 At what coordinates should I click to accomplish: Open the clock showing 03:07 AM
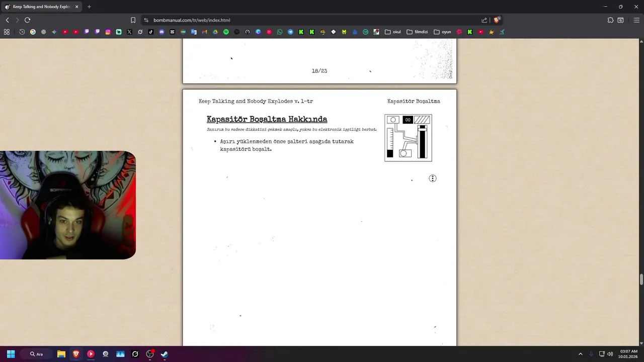[628, 354]
